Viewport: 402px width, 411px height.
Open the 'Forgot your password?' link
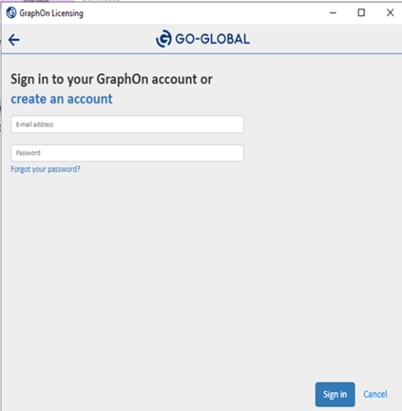[45, 169]
